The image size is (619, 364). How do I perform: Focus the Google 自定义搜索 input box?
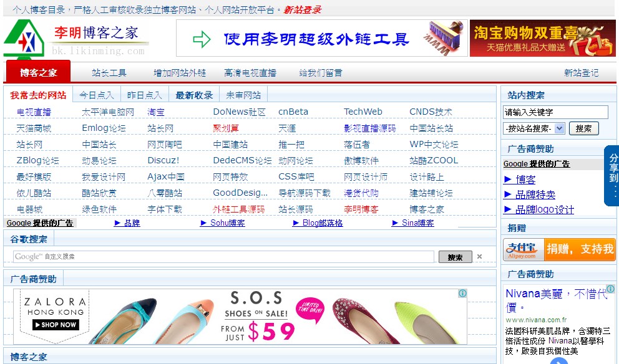[x=223, y=257]
